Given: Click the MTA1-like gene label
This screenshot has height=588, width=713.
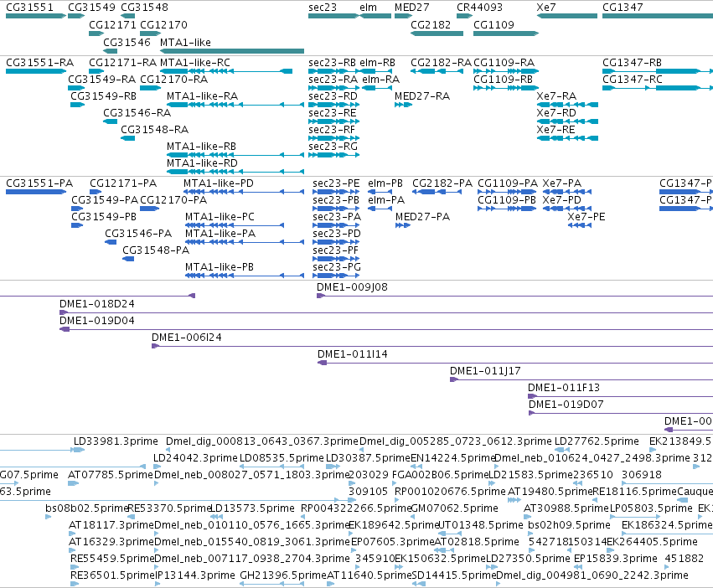Looking at the screenshot, I should click(x=185, y=42).
